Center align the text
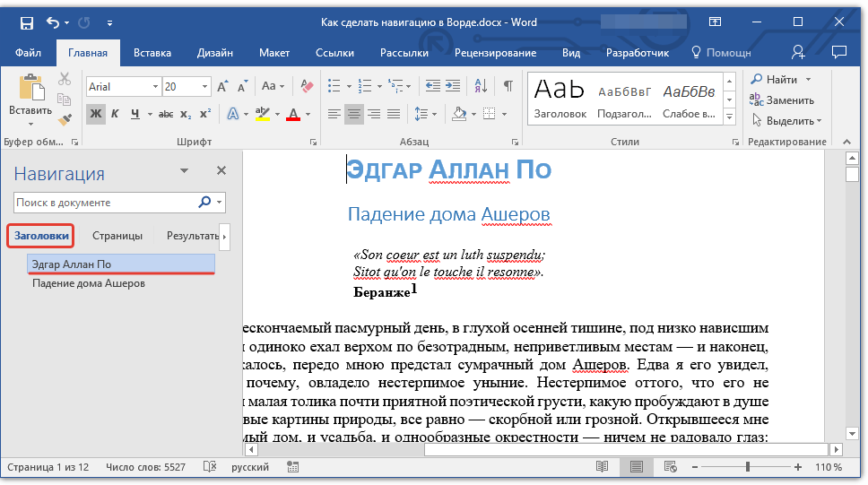868x485 pixels. coord(353,114)
